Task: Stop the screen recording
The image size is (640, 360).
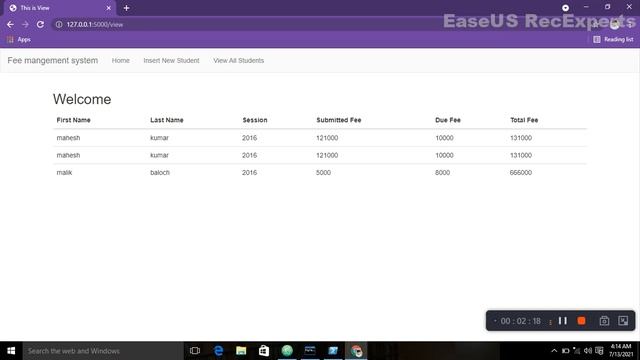Action: 582,321
